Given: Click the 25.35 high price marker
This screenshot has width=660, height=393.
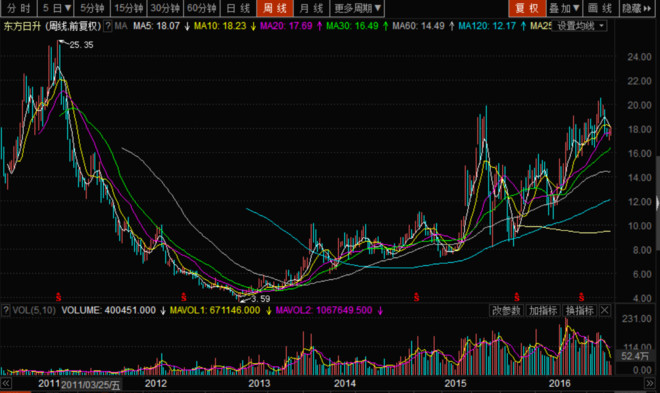Looking at the screenshot, I should pos(81,45).
